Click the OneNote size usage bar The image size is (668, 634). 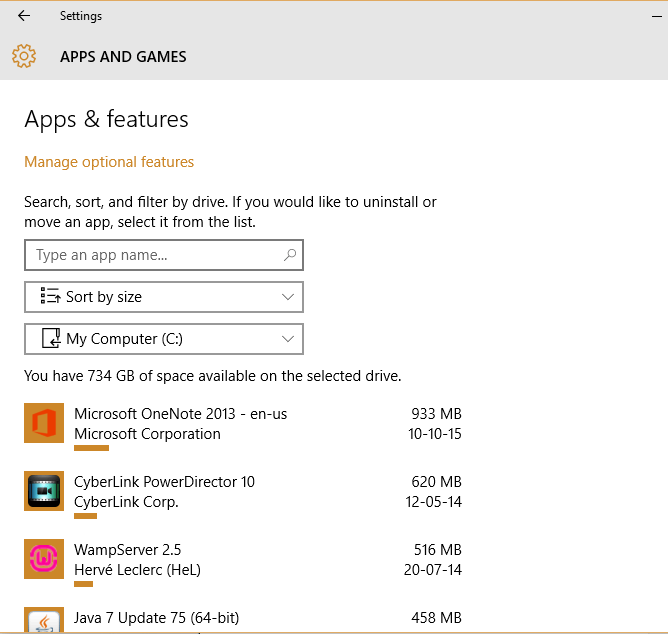tap(91, 448)
